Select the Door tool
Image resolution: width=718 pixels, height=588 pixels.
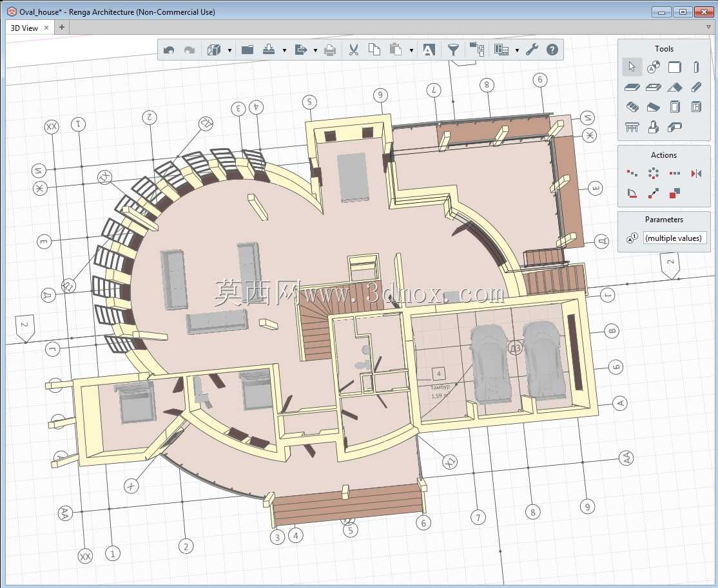(x=675, y=107)
